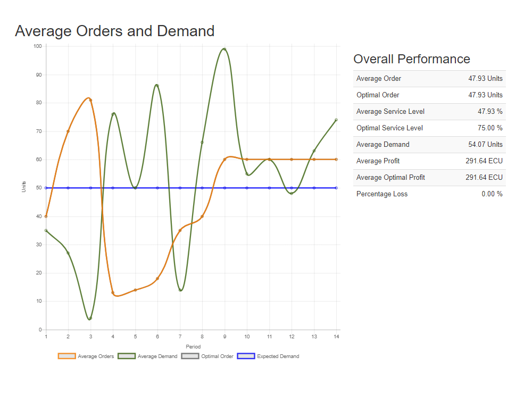Click the 'Average Optimal Profit' row label
The width and height of the screenshot is (532, 399).
tap(390, 178)
